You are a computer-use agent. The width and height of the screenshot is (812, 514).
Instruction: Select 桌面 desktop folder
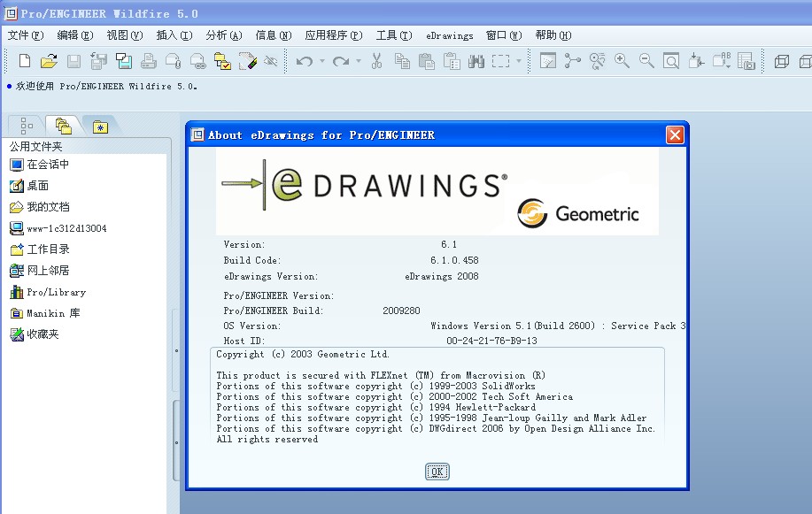pos(29,186)
